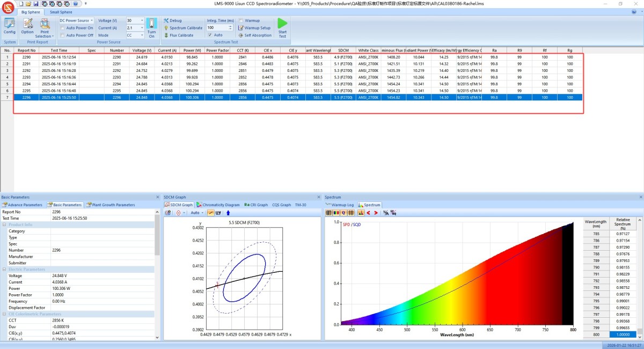This screenshot has width=644, height=349.
Task: Open Print Selection menu
Action: coord(45,28)
